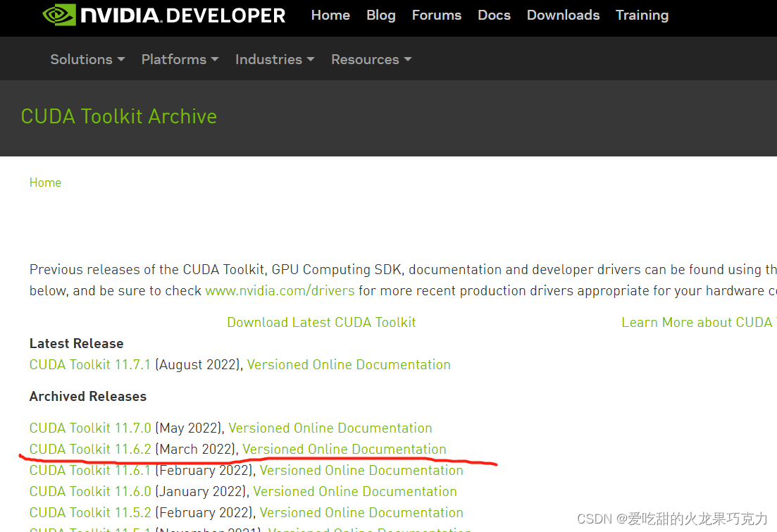
Task: Open CUDA Toolkit 11.7.0 link
Action: click(x=90, y=428)
